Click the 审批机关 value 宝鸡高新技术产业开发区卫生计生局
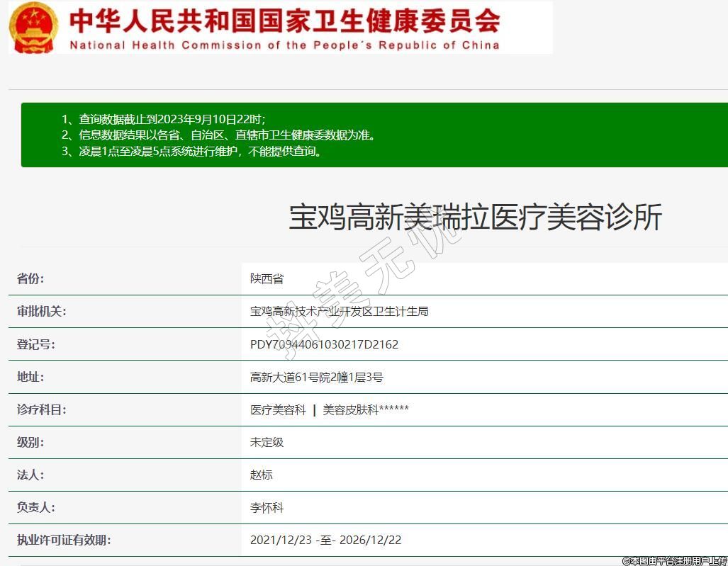 [339, 311]
